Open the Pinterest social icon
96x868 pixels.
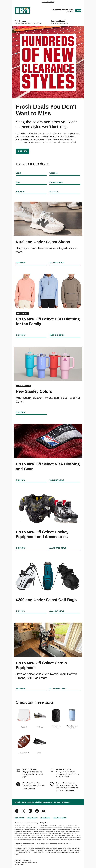[x=37, y=811]
